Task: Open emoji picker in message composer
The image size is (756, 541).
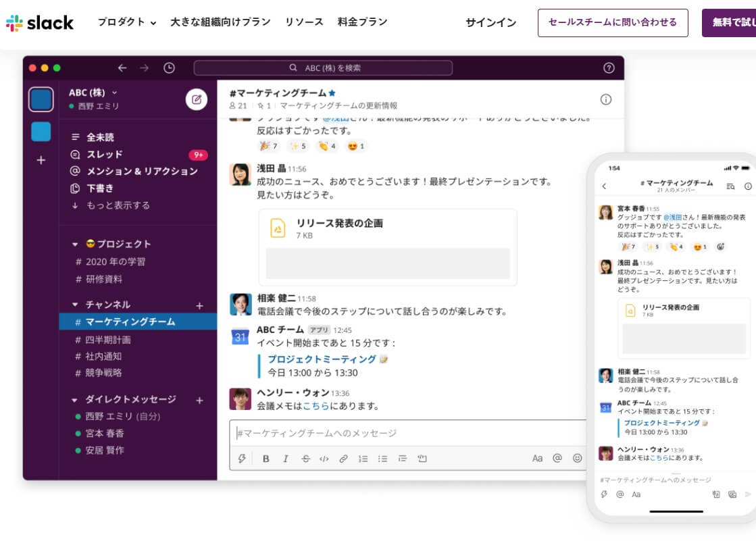Action: (x=577, y=458)
